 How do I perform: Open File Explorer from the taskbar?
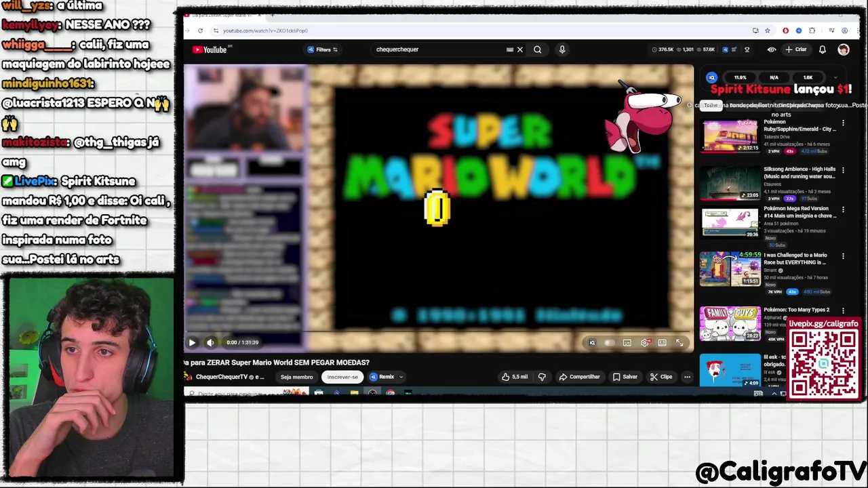[354, 393]
